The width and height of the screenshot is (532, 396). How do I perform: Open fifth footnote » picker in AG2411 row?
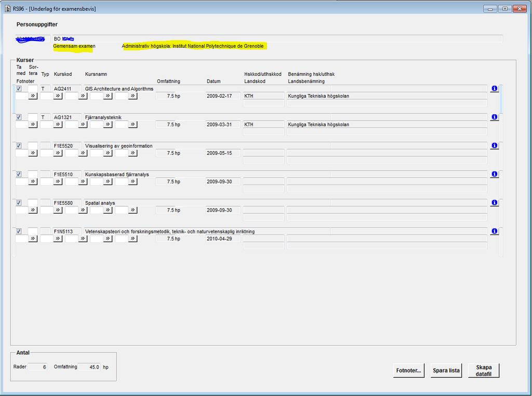[x=133, y=96]
